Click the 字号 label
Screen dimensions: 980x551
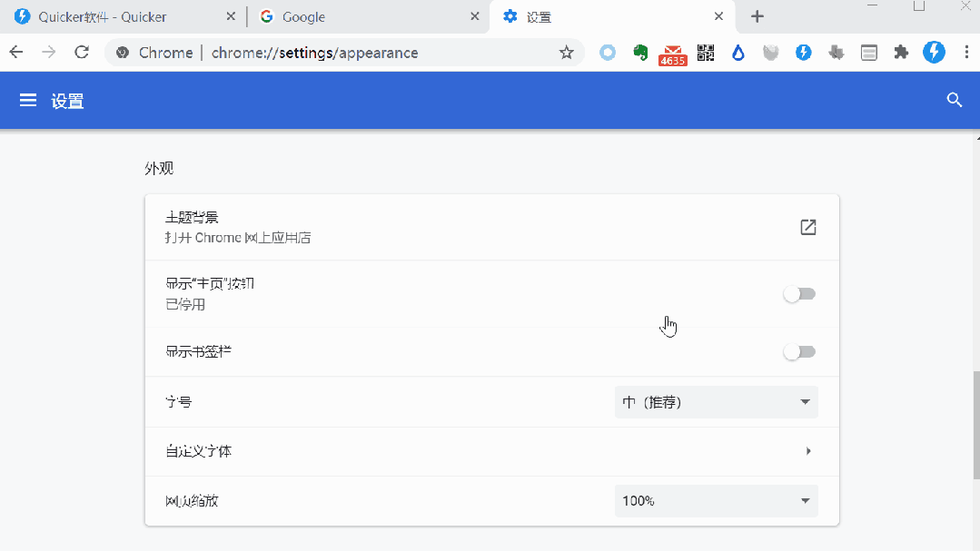point(178,402)
